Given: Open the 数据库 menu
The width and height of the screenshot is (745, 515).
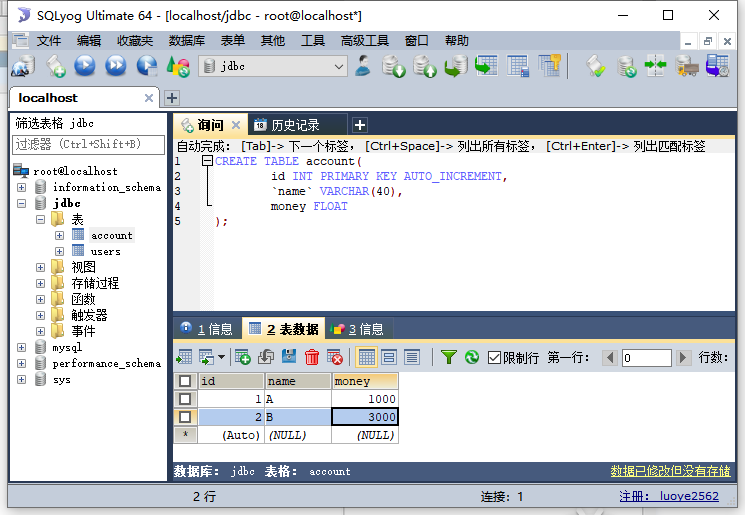Looking at the screenshot, I should pyautogui.click(x=187, y=41).
